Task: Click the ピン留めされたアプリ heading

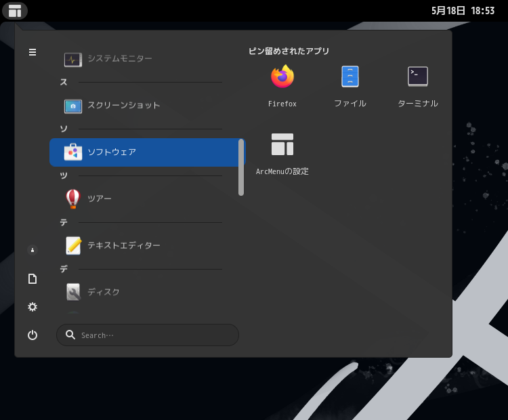Action: click(289, 51)
